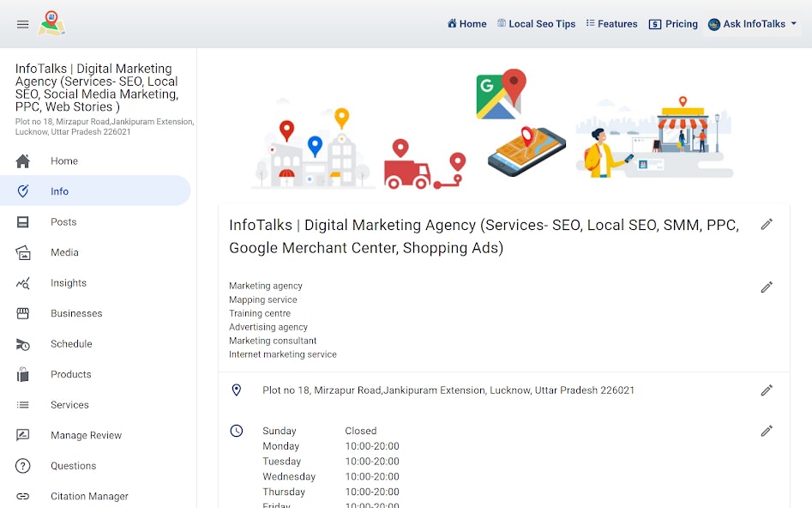This screenshot has width=812, height=508.
Task: Edit business categories pencil icon
Action: (x=767, y=287)
